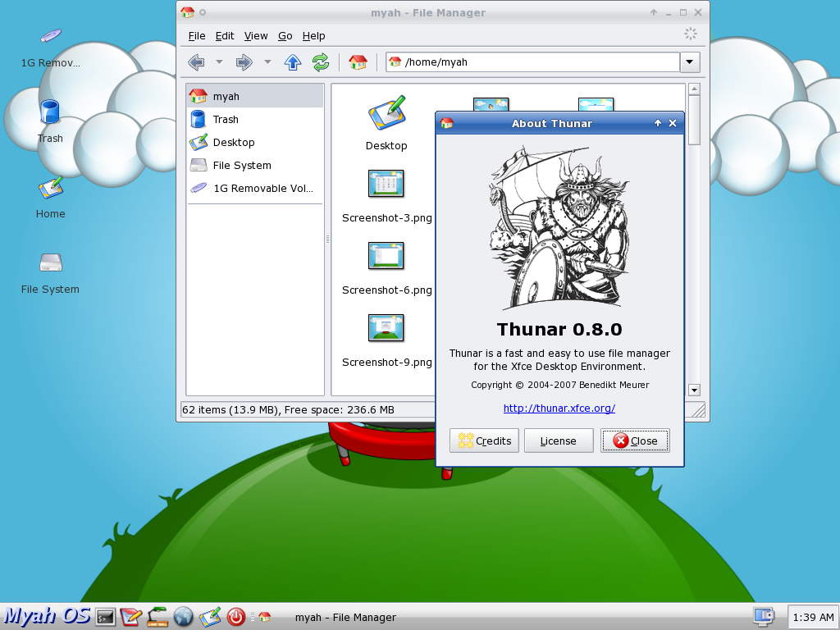Launch the web browser globe icon
840x630 pixels.
[183, 617]
